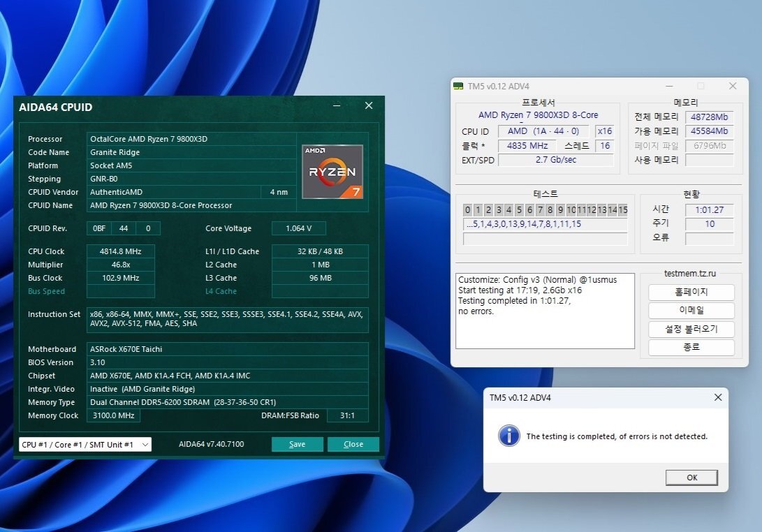Open the 홈페이지 homepage button in TM5
This screenshot has height=532, width=762.
point(691,292)
